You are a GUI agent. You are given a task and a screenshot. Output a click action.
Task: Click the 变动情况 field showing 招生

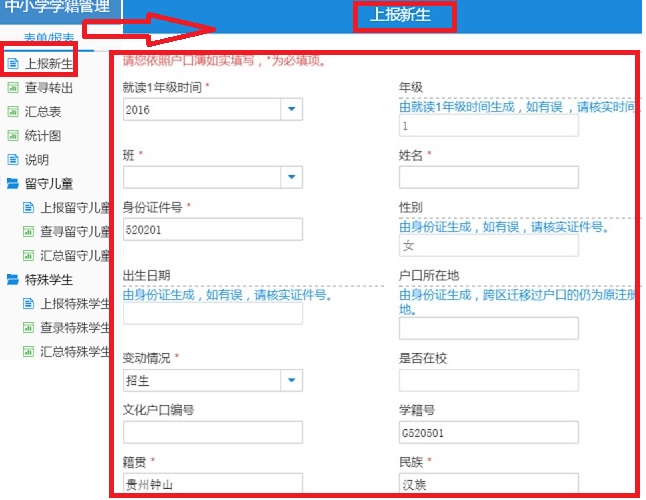click(x=202, y=380)
